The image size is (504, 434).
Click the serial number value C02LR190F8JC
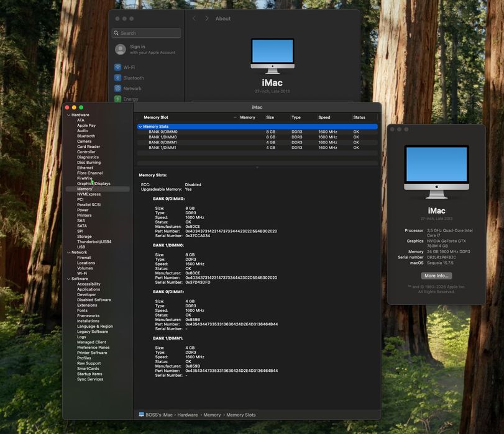point(441,257)
